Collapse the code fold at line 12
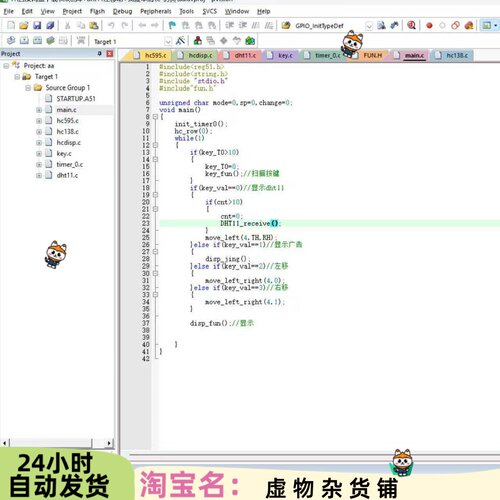The image size is (500, 500). point(155,145)
